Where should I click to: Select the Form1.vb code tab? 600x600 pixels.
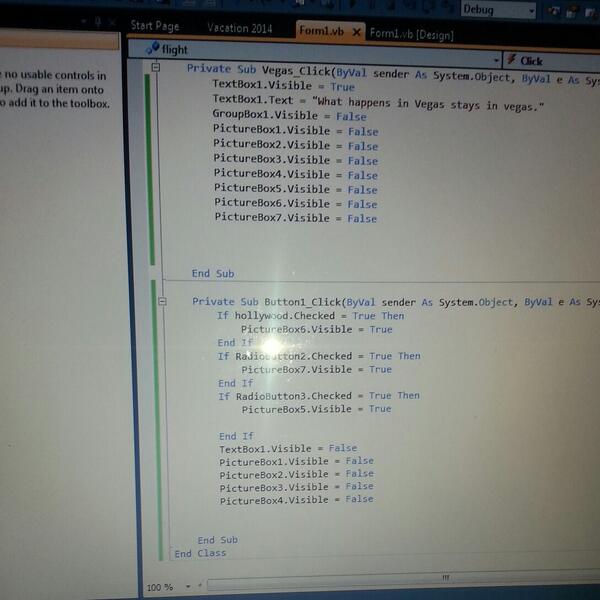(321, 31)
